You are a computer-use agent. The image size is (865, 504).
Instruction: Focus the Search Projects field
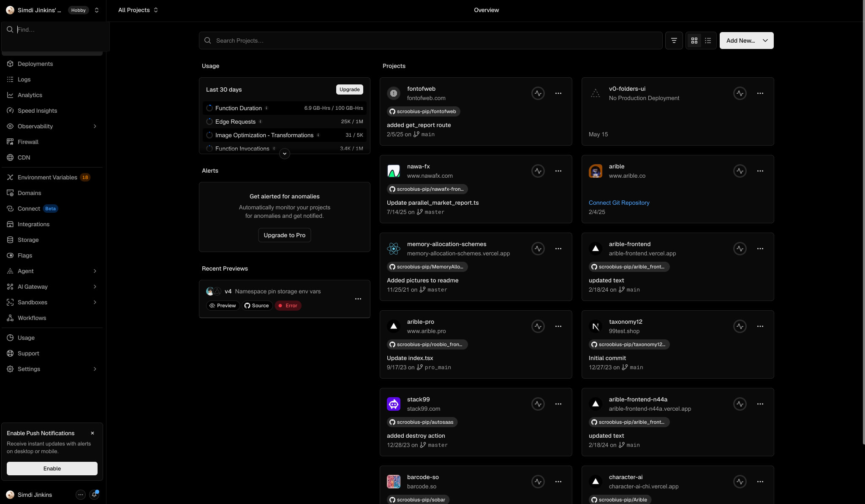[x=430, y=41]
